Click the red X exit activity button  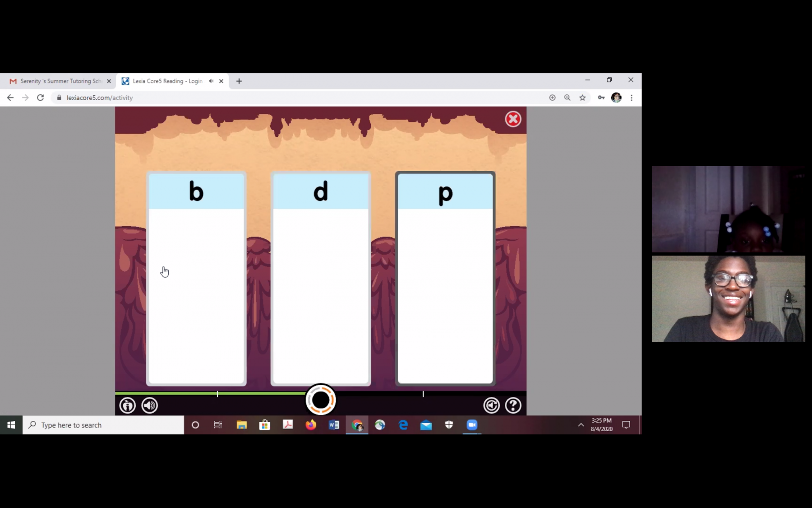512,119
